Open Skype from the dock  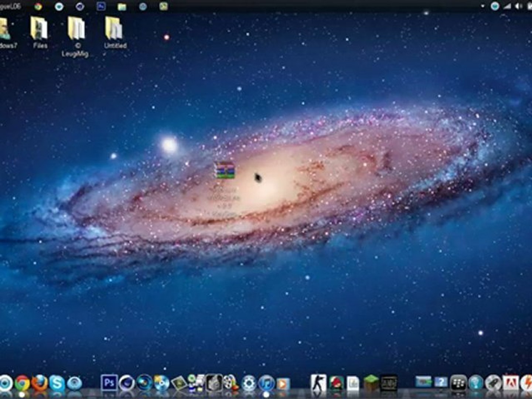(57, 383)
